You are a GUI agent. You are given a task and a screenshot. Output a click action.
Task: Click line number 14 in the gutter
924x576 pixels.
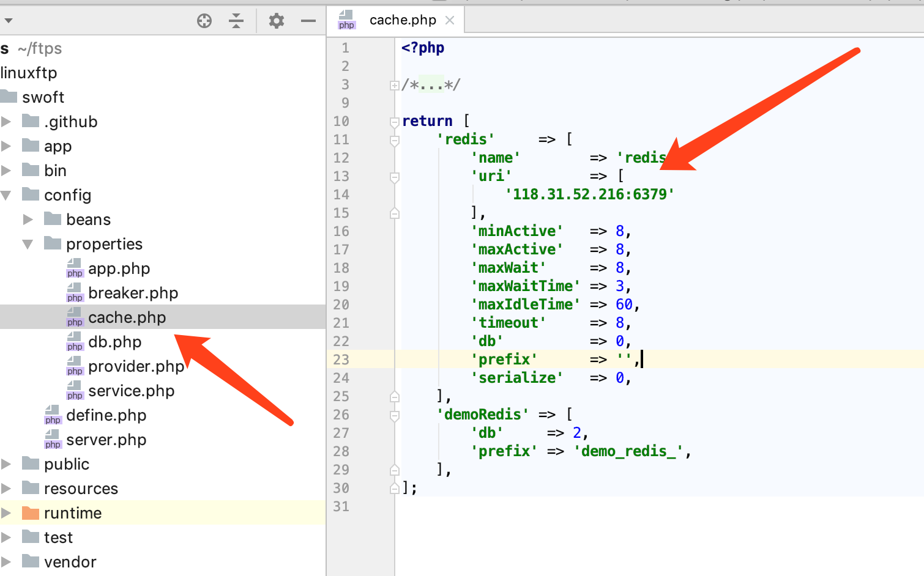341,194
